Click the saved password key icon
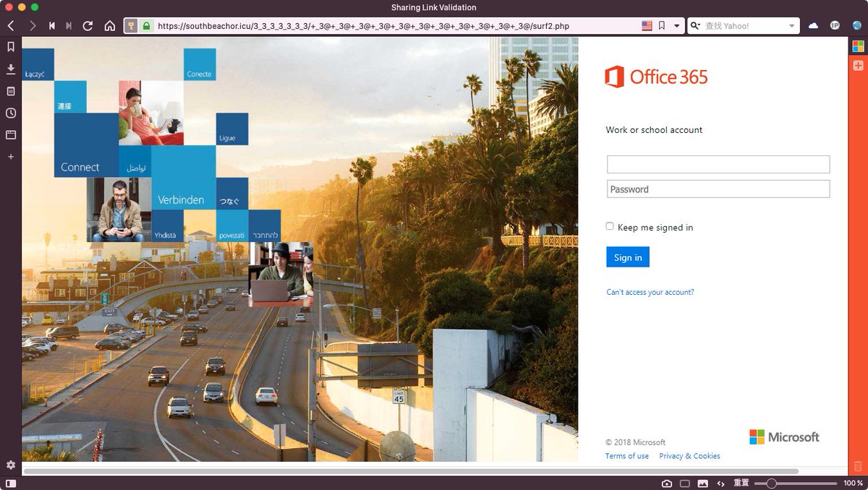This screenshot has height=490, width=868. tap(132, 26)
